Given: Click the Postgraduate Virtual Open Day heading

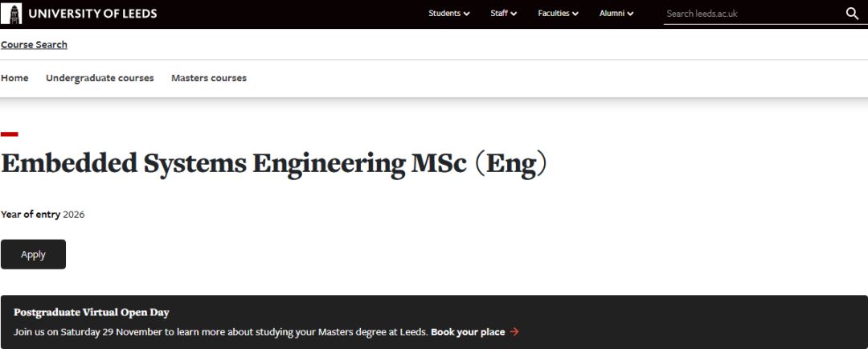Looking at the screenshot, I should click(92, 313).
